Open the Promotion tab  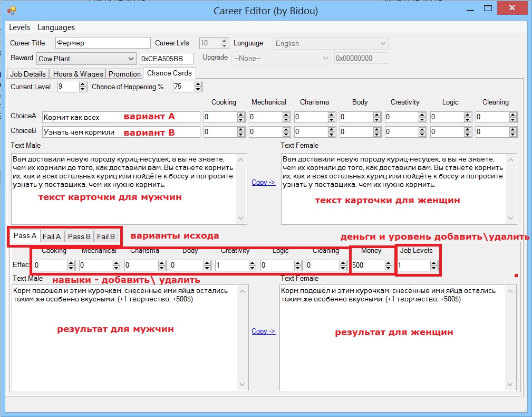[x=124, y=74]
